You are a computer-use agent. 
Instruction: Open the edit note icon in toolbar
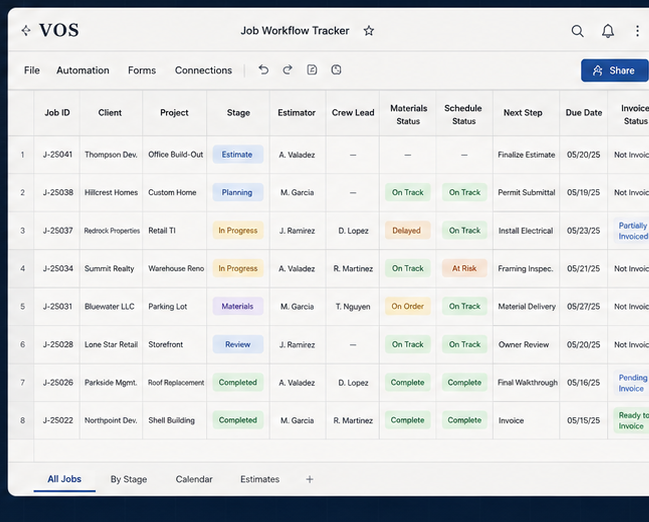(312, 70)
